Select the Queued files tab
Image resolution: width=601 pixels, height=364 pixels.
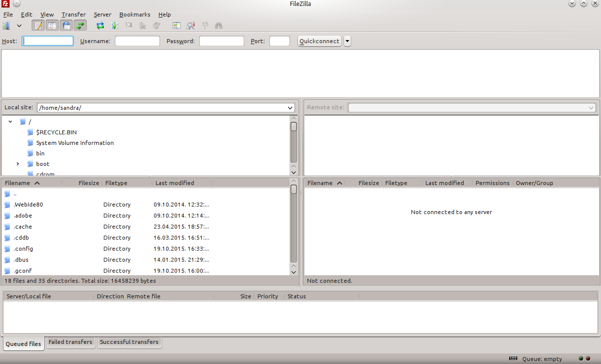[24, 343]
